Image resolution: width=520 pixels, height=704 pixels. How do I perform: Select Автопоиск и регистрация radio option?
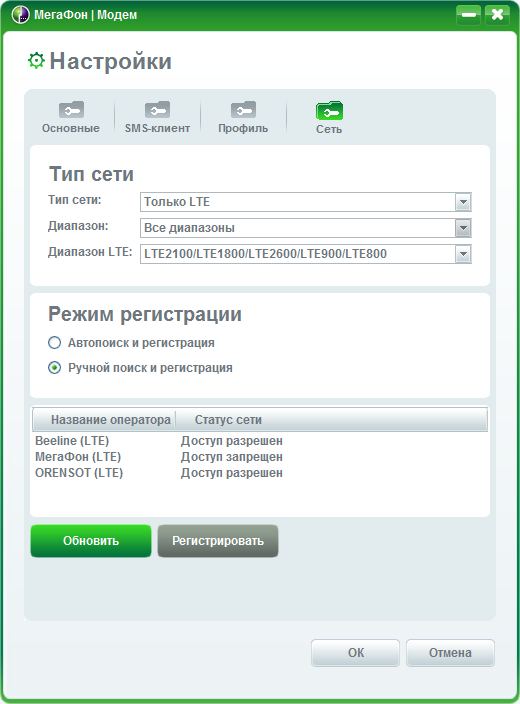[54, 343]
